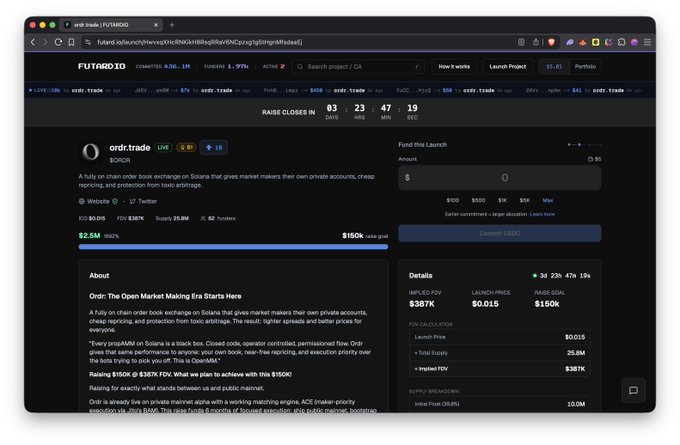Select the $500 preset amount
This screenshot has width=680, height=445.
point(478,200)
